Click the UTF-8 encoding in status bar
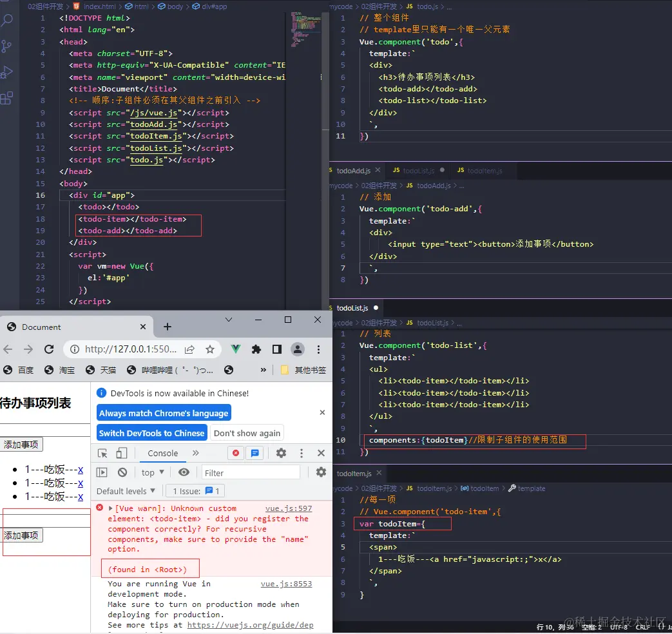Screen dimensions: 672x634 pyautogui.click(x=619, y=627)
